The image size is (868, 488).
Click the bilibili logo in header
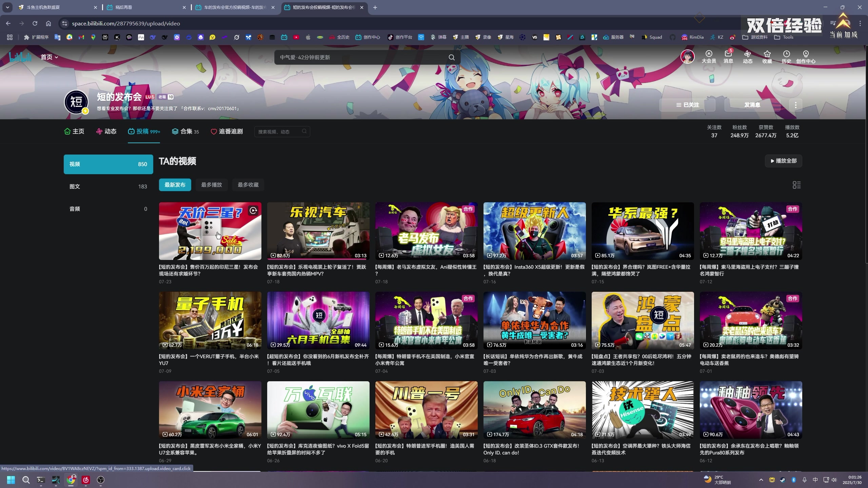pos(20,57)
